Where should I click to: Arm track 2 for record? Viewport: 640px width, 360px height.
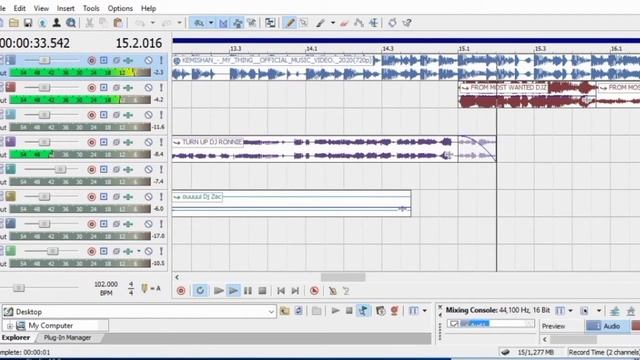pyautogui.click(x=91, y=88)
